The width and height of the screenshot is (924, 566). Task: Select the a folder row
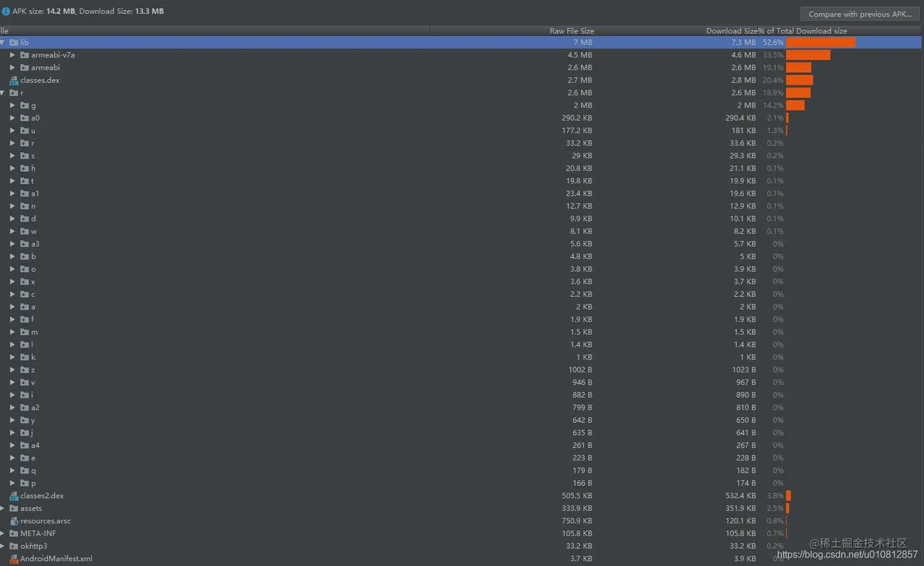click(462, 307)
